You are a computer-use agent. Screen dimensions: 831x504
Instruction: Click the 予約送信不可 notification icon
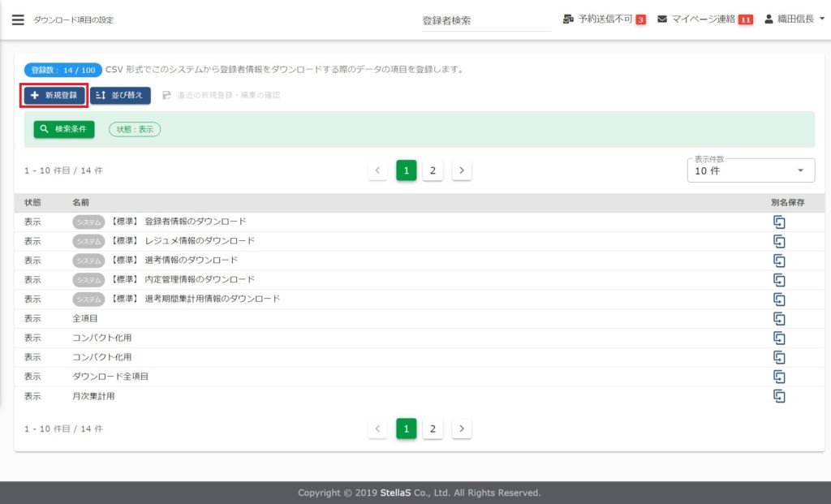568,19
